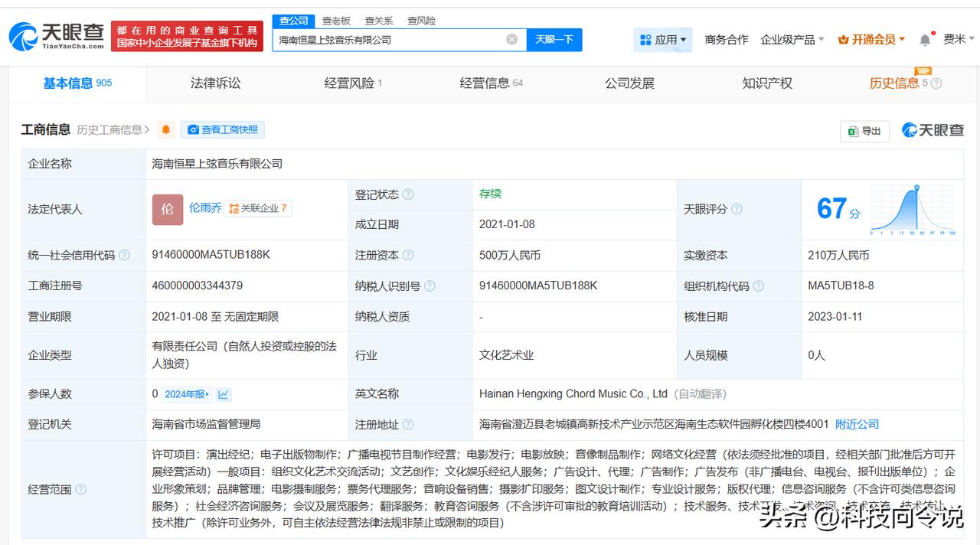The image size is (980, 545).
Task: Open 关联企业 7 tag
Action: (x=258, y=208)
